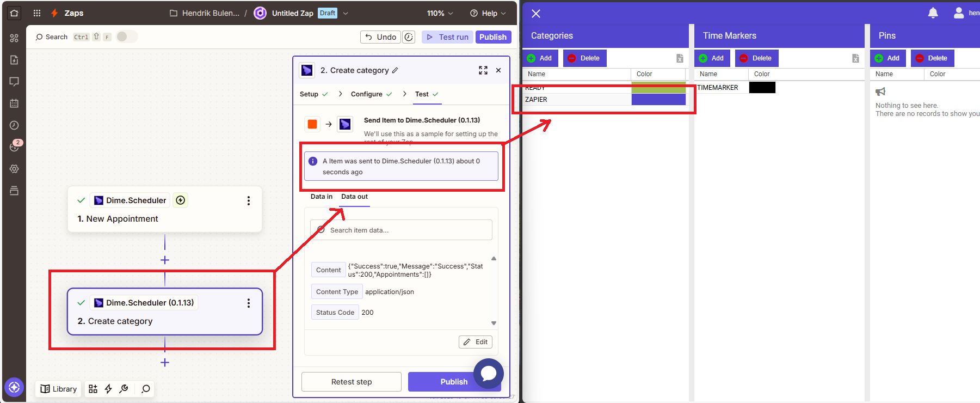980x403 pixels.
Task: Open the 110% zoom level dropdown
Action: tap(440, 13)
